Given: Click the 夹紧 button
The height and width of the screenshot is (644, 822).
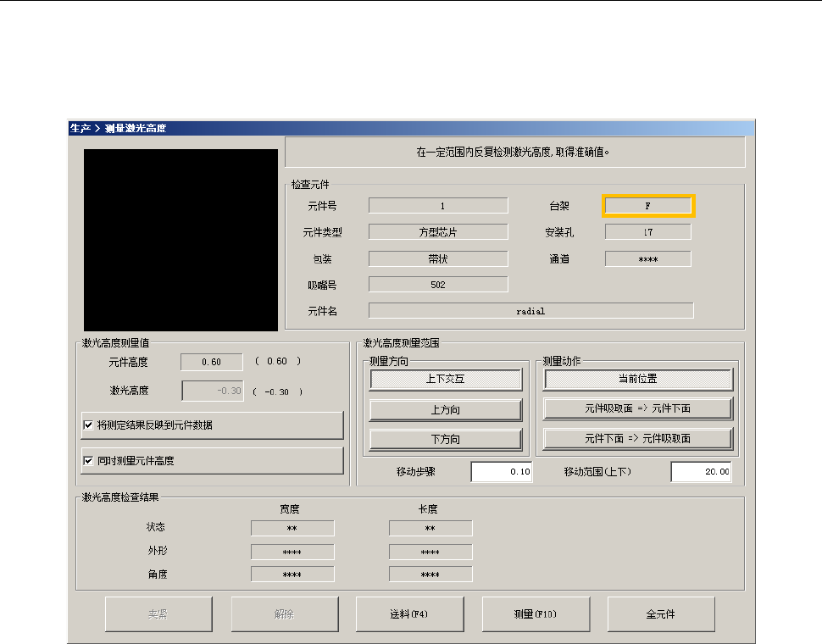Looking at the screenshot, I should tap(158, 614).
